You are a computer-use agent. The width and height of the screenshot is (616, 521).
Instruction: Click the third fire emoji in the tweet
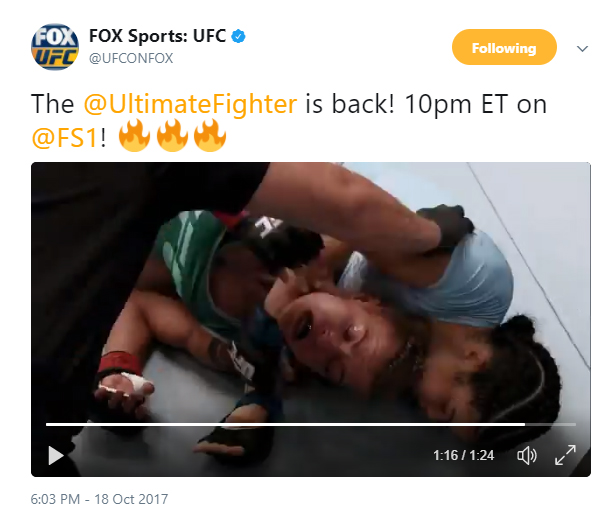pos(210,136)
